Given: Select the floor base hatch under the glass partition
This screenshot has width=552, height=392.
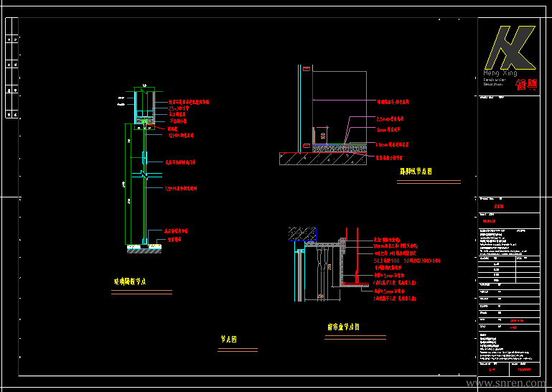Looking at the screenshot, I should point(144,251).
